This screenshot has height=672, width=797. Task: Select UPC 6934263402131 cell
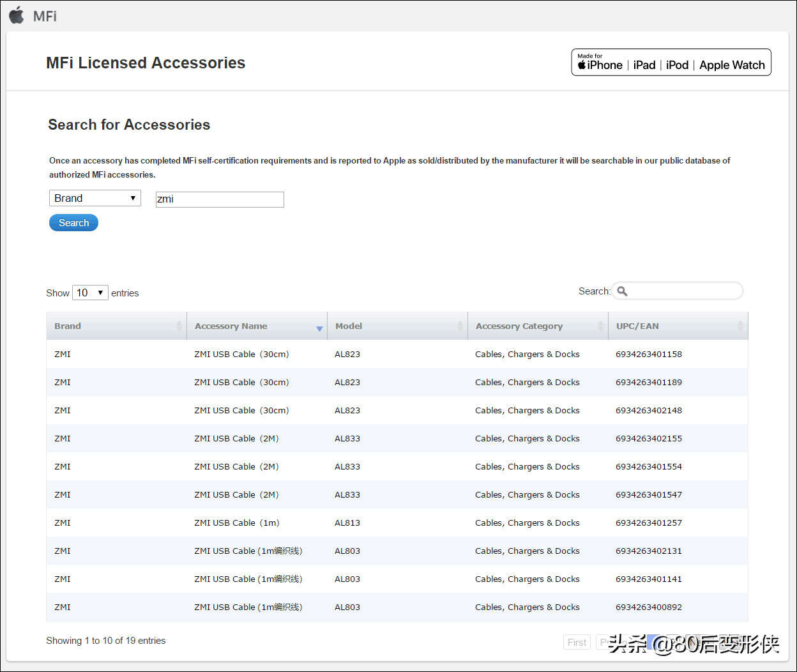(x=649, y=551)
